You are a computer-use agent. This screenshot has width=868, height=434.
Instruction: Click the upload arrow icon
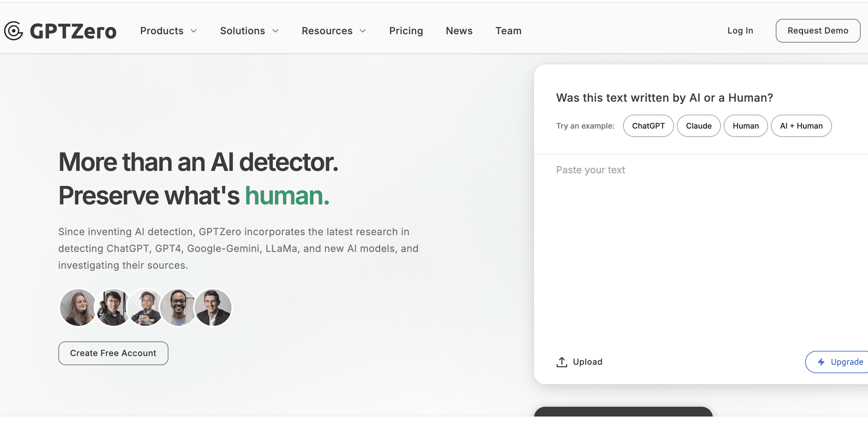562,362
